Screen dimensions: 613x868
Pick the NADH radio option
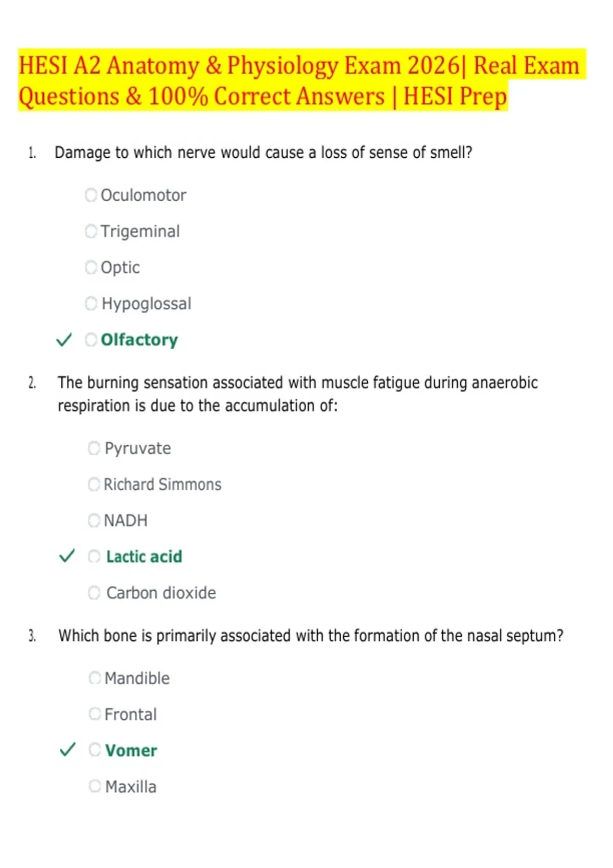click(94, 520)
